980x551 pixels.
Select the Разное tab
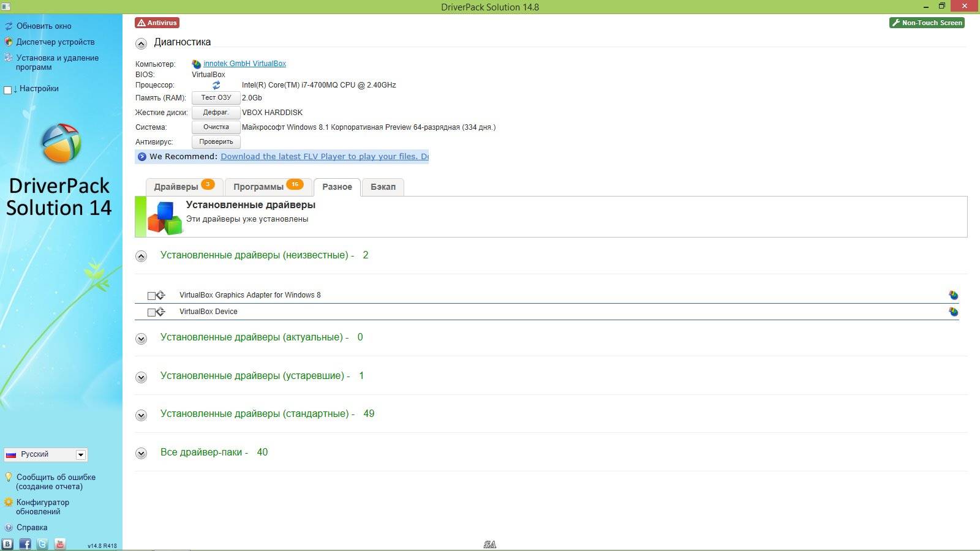tap(337, 187)
